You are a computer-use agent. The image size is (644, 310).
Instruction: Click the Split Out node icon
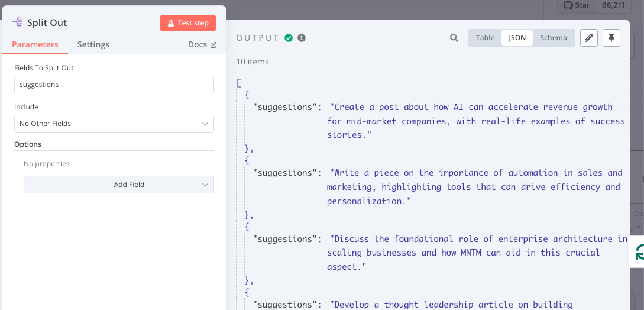pos(17,22)
